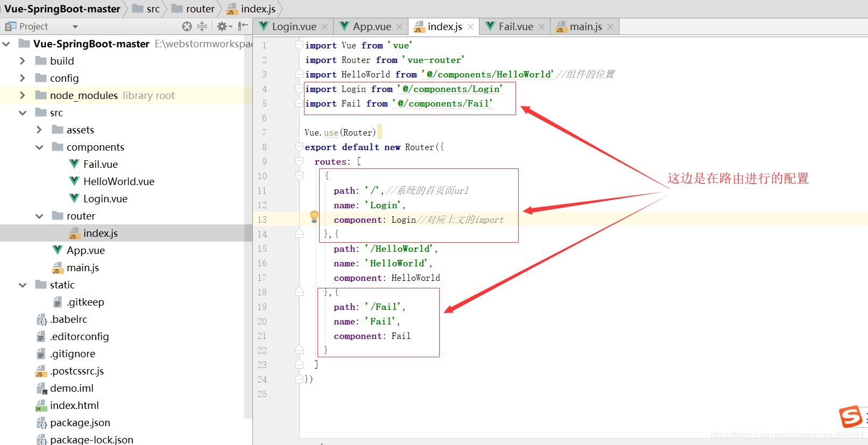Click the Project tool window icon

[10, 26]
